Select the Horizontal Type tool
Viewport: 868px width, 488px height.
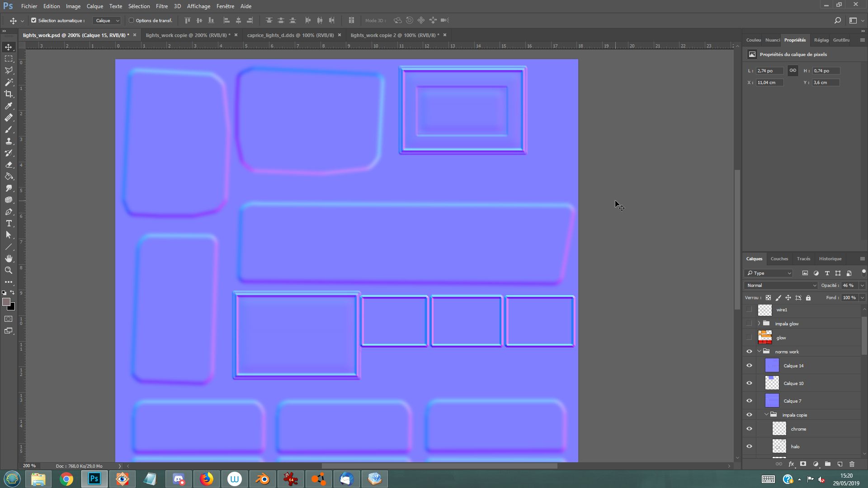[x=9, y=223]
